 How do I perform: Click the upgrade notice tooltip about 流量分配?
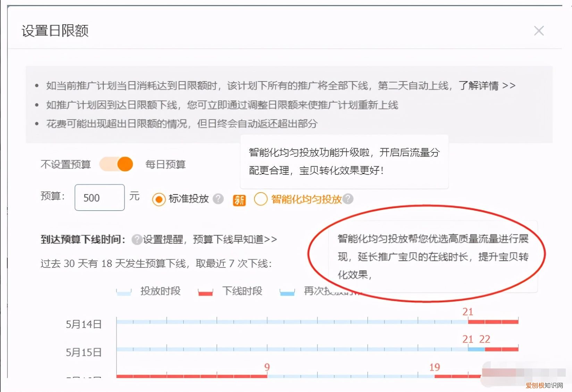pos(344,161)
